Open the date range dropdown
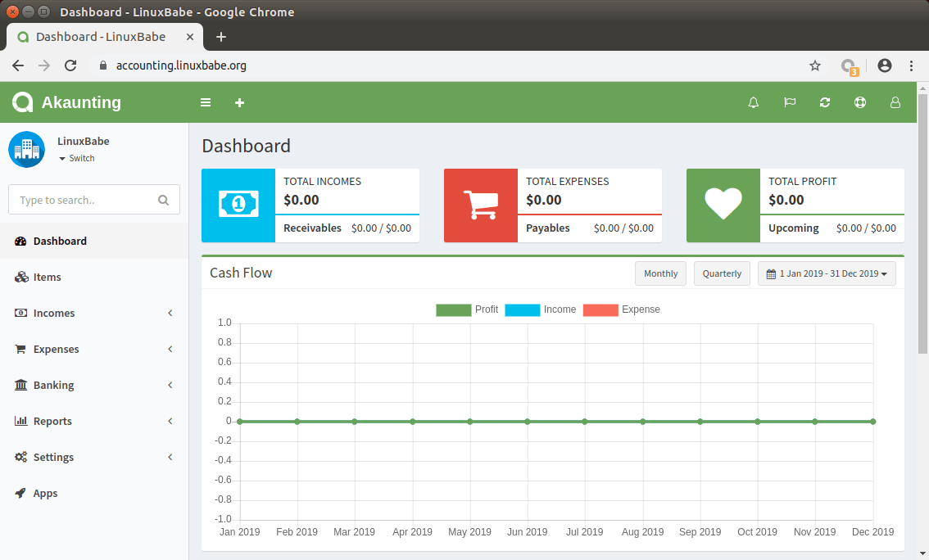Screen dimensions: 929x560 point(827,273)
